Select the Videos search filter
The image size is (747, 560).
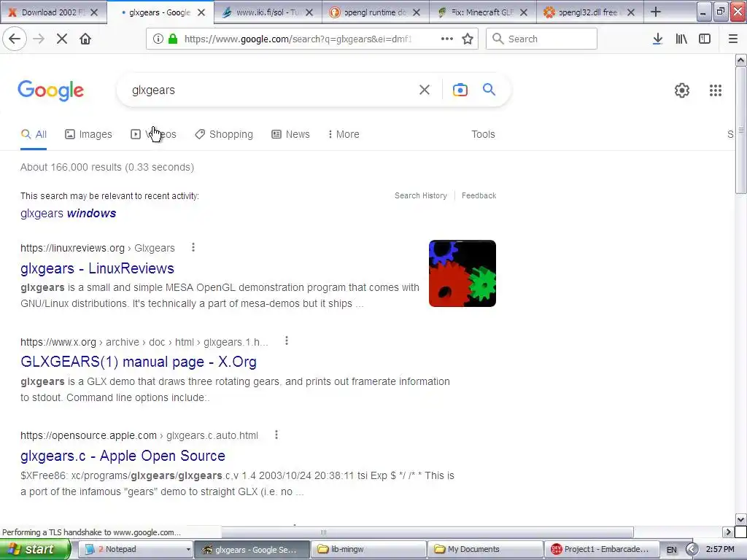pos(153,134)
